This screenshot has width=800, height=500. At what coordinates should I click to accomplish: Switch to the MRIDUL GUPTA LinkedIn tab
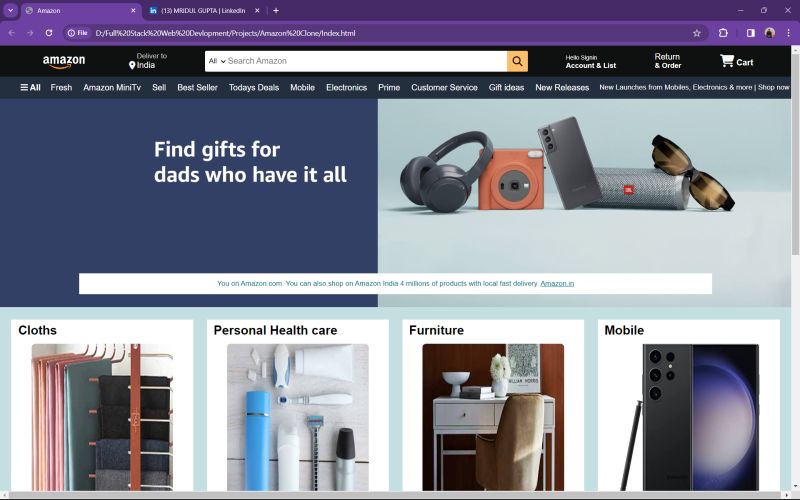(204, 10)
